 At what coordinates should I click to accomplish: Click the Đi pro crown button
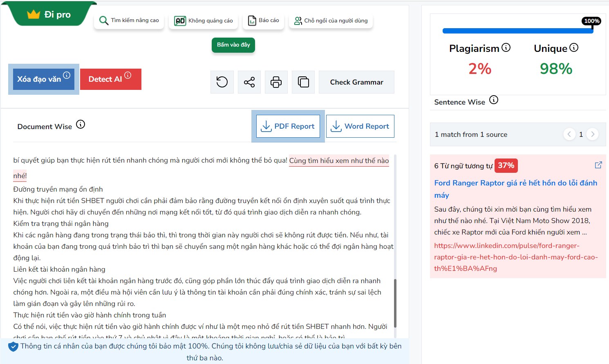49,14
